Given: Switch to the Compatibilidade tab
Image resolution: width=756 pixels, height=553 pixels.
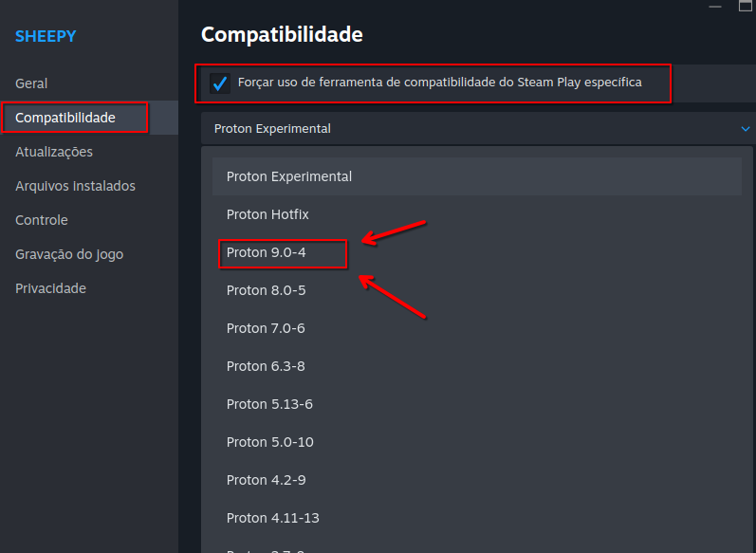Looking at the screenshot, I should pyautogui.click(x=65, y=118).
